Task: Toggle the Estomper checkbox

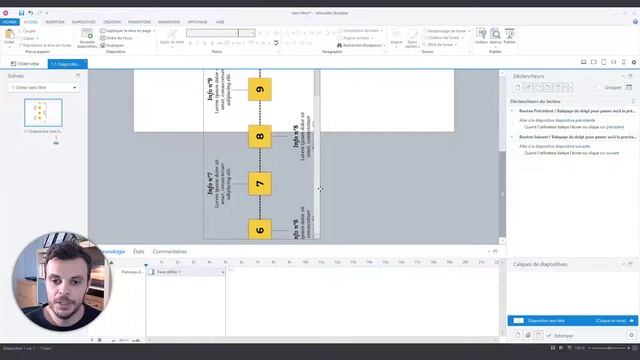Action: point(549,336)
